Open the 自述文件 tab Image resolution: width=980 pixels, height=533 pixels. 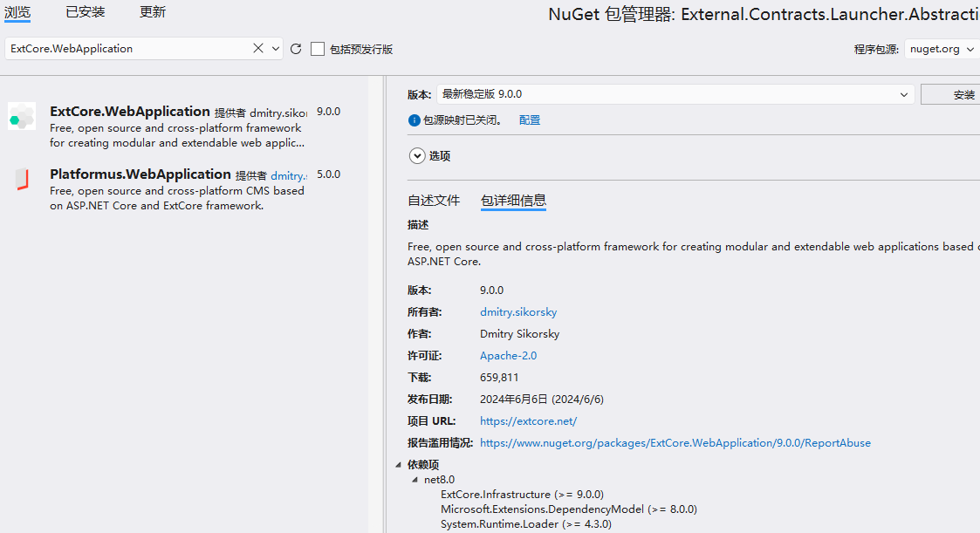[x=434, y=200]
